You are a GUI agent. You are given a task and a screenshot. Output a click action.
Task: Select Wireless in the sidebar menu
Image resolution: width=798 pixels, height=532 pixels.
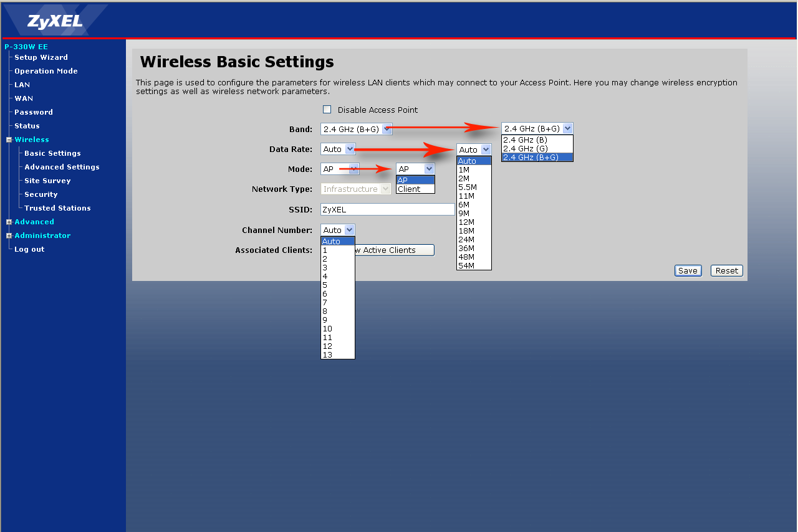pos(32,140)
